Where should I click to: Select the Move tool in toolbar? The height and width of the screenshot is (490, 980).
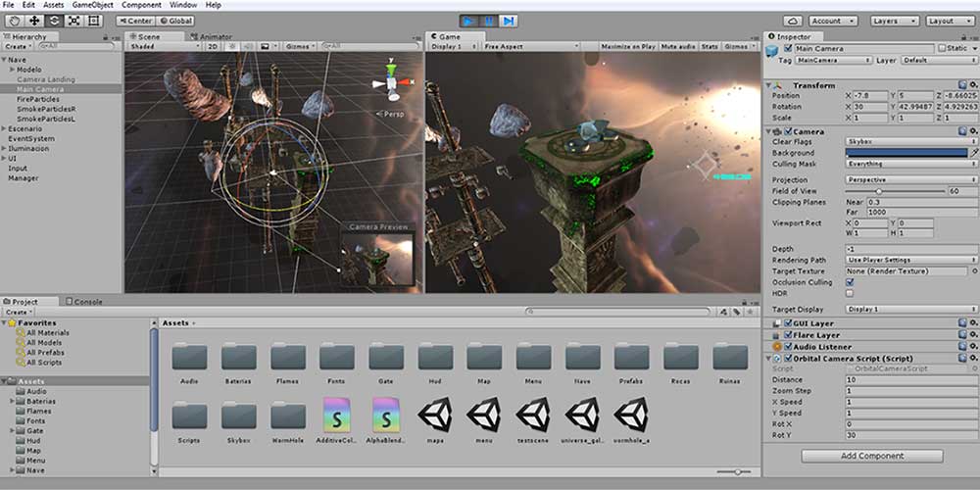tap(34, 21)
